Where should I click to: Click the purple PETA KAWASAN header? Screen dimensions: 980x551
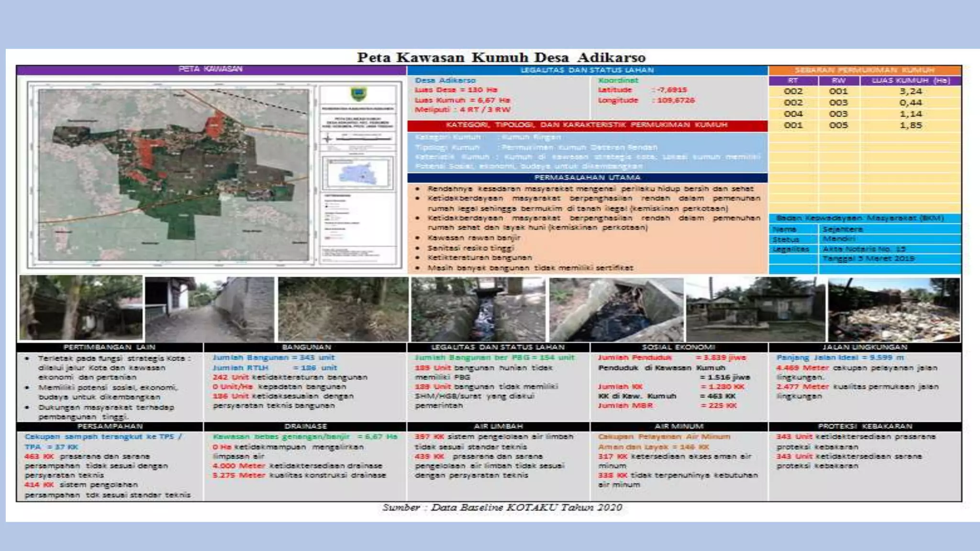211,69
